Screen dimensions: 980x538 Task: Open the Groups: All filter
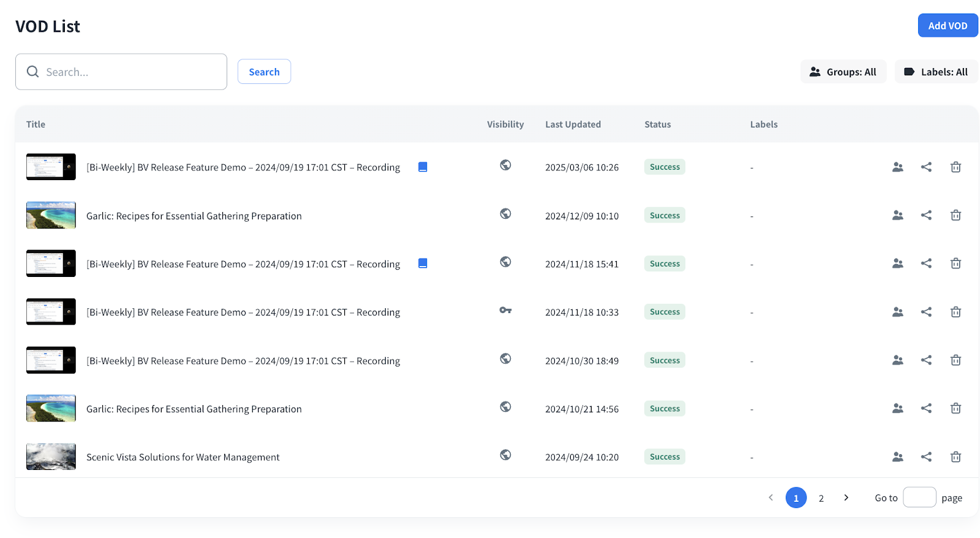[843, 72]
